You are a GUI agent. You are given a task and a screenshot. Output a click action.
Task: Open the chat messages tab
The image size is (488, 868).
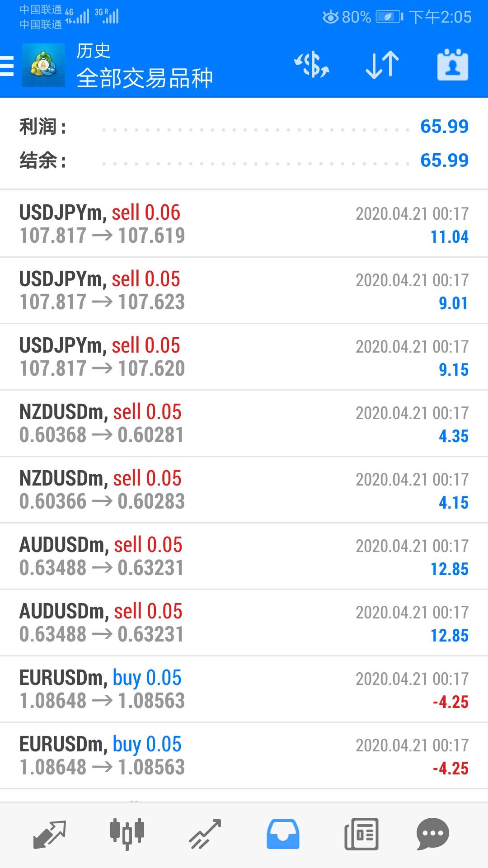pyautogui.click(x=432, y=834)
